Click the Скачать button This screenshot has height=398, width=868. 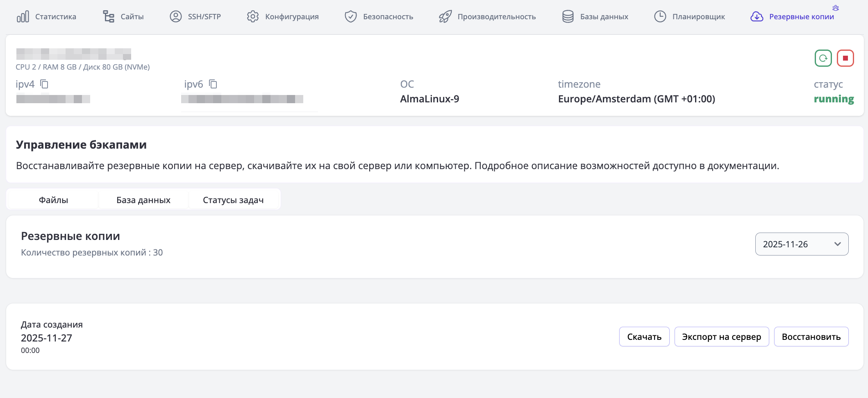[x=644, y=337]
